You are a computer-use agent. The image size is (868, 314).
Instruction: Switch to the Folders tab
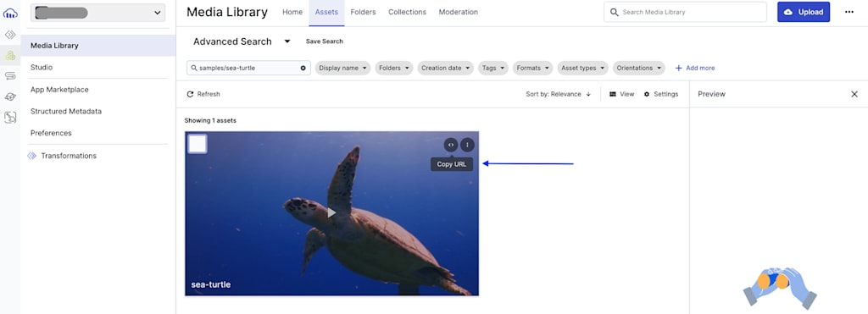pyautogui.click(x=363, y=12)
